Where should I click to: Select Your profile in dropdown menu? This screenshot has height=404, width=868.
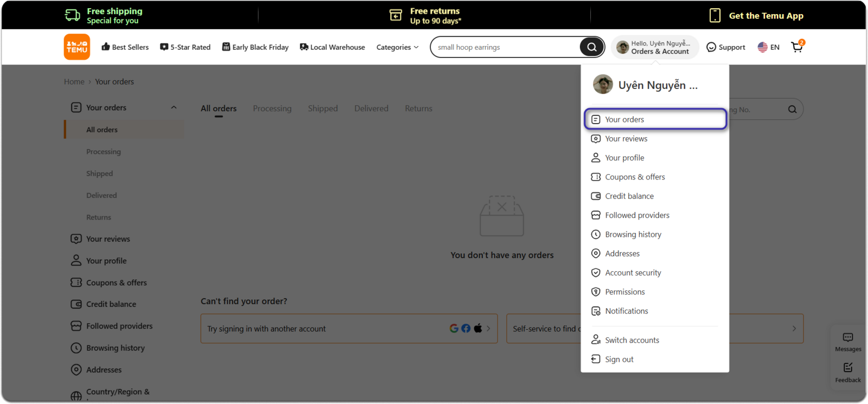point(655,158)
